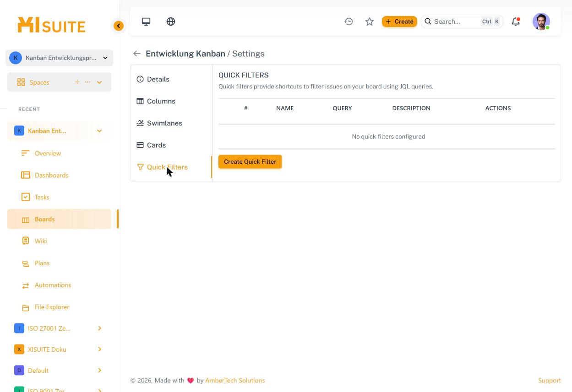This screenshot has height=392, width=572.
Task: Open Automations in the sidebar
Action: (59, 285)
